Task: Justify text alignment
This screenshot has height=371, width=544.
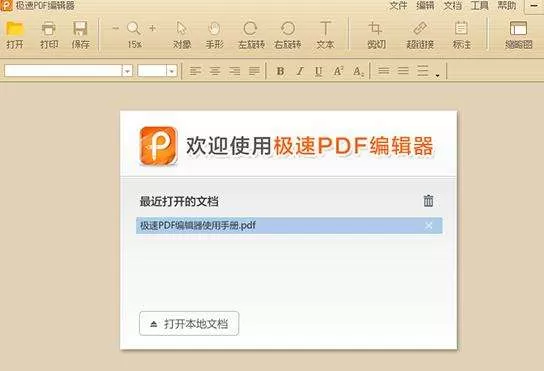Action: pos(254,71)
